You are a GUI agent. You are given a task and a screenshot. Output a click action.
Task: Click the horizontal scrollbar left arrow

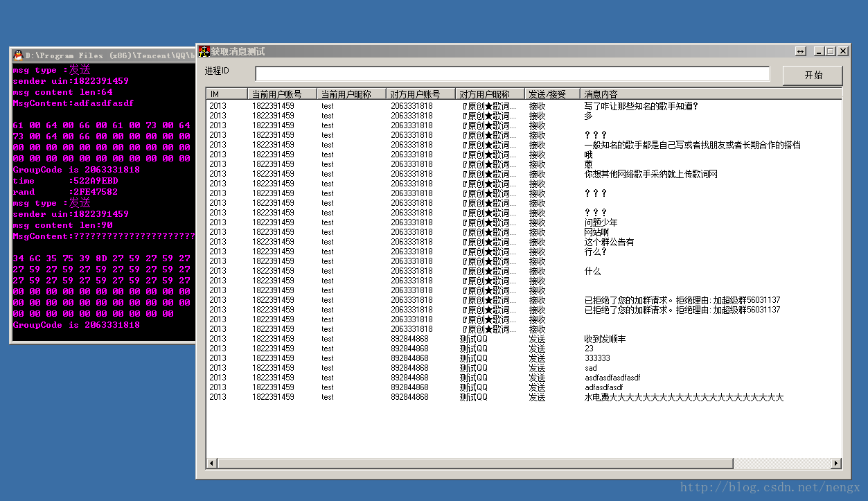pyautogui.click(x=211, y=464)
